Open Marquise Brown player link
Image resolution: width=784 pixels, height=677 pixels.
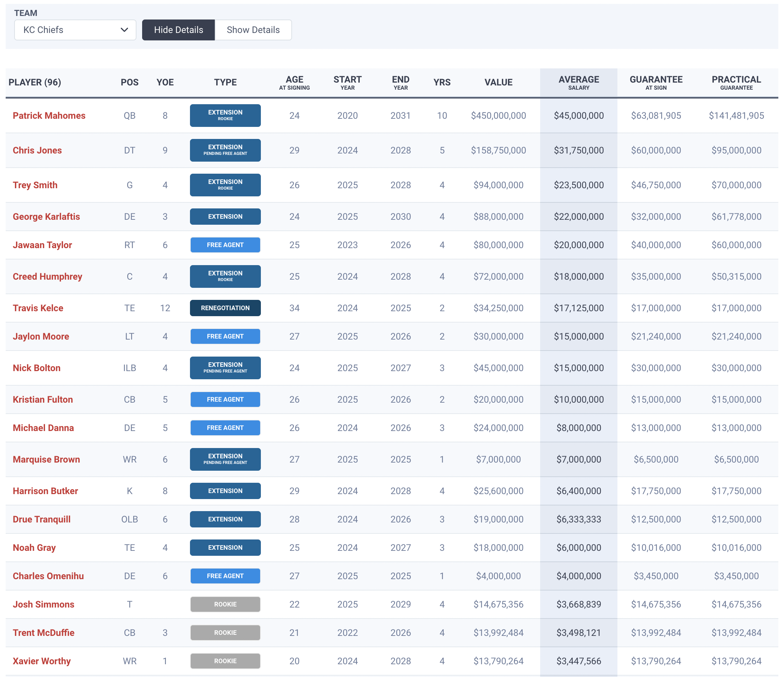pyautogui.click(x=46, y=459)
